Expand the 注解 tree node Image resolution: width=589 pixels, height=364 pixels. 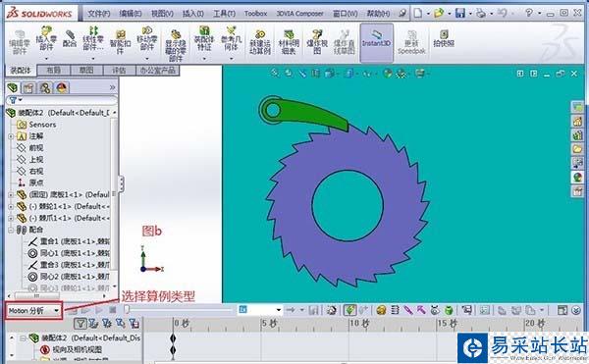(11, 136)
